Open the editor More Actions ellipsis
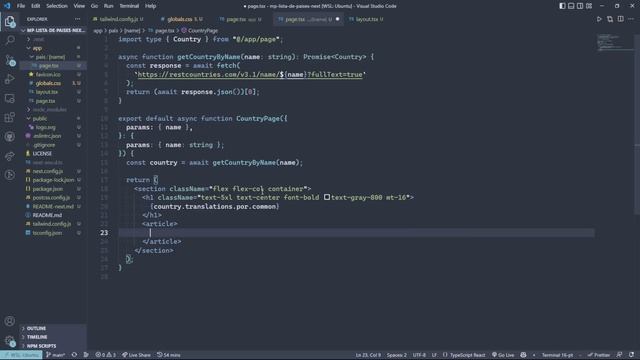The height and width of the screenshot is (360, 640). click(631, 19)
